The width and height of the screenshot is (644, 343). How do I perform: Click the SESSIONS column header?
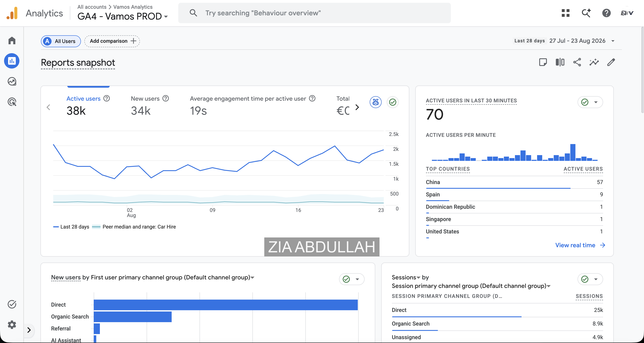[x=589, y=296]
